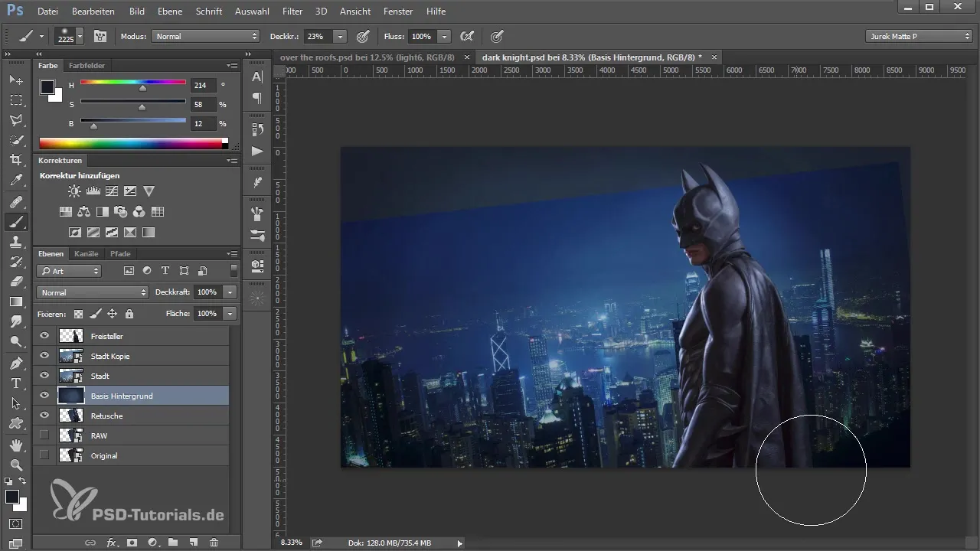Select the Type tool in toolbox
The height and width of the screenshot is (551, 980).
coord(16,383)
